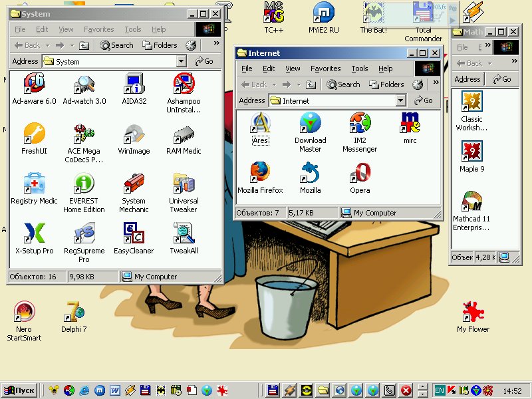This screenshot has width=532, height=399.
Task: Toggle the Folders pane in Internet window
Action: pyautogui.click(x=386, y=84)
